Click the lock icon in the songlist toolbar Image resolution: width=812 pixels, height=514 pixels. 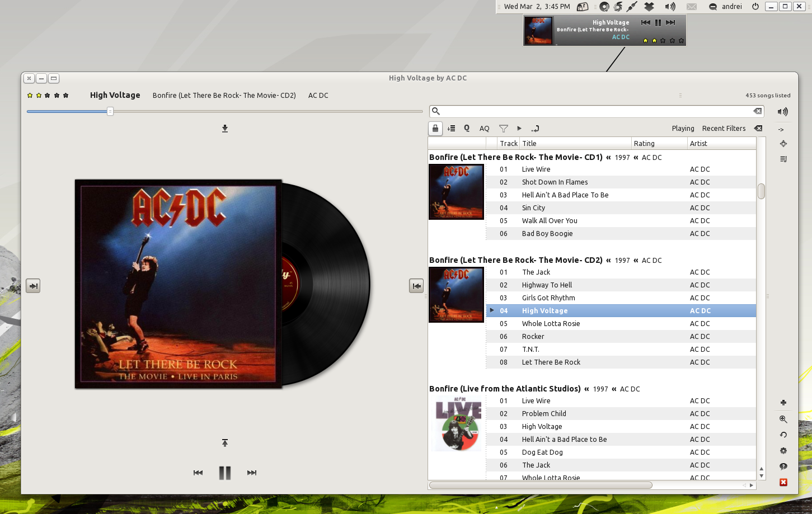click(x=435, y=129)
